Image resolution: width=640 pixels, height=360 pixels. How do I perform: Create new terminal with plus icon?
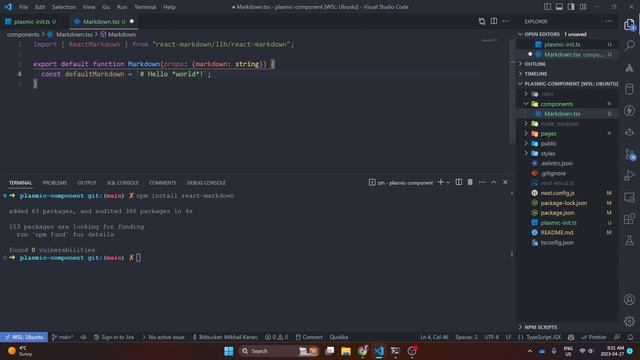click(x=440, y=182)
